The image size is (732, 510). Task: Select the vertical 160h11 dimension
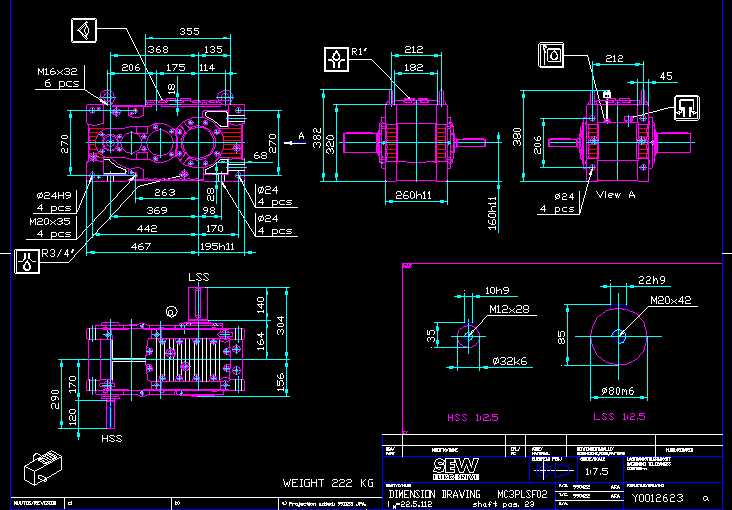click(491, 213)
